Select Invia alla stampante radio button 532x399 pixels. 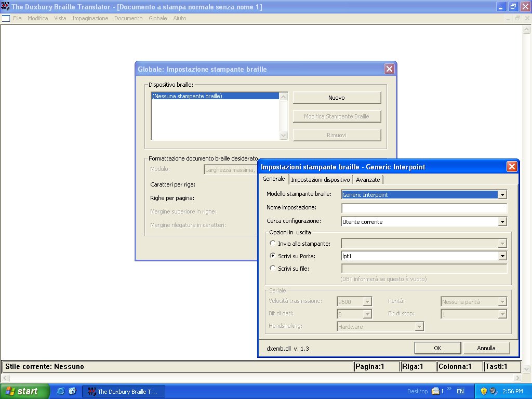pos(272,243)
